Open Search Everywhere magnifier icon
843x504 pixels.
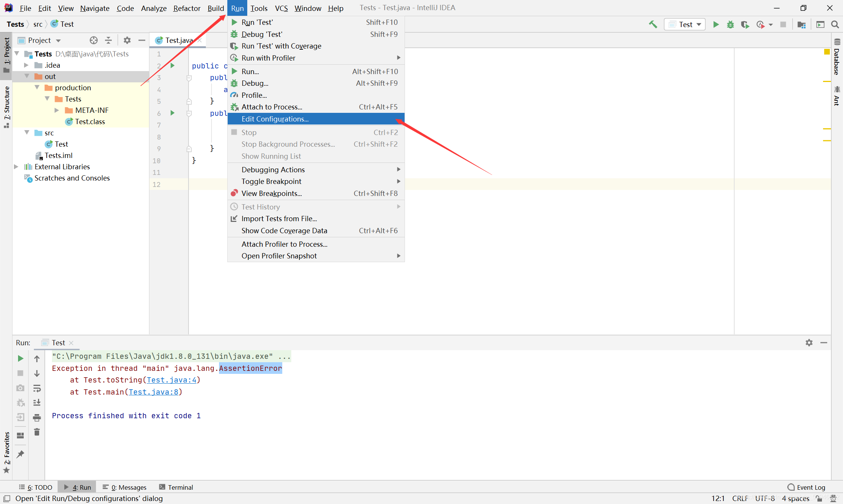tap(835, 24)
